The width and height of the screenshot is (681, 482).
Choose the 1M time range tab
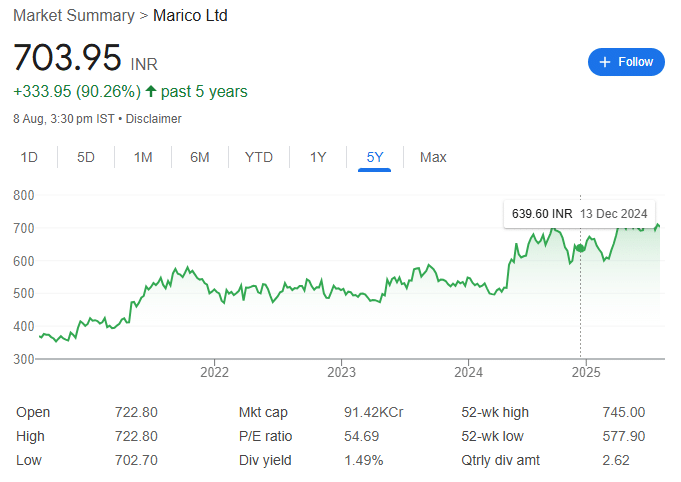(x=143, y=157)
